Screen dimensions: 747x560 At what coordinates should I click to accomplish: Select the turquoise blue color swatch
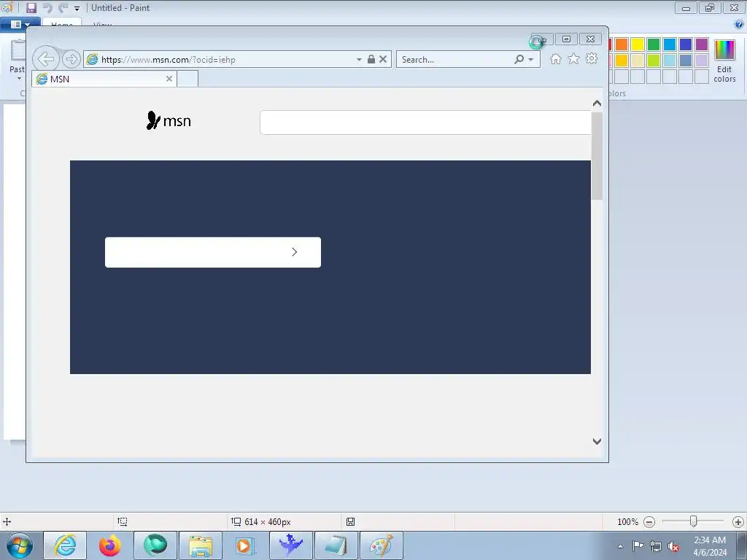670,44
